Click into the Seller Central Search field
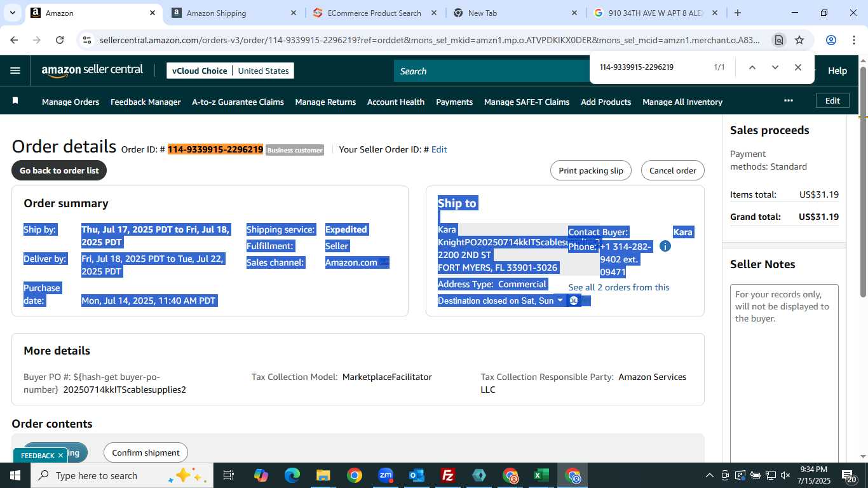Viewport: 868px width, 488px height. point(492,71)
